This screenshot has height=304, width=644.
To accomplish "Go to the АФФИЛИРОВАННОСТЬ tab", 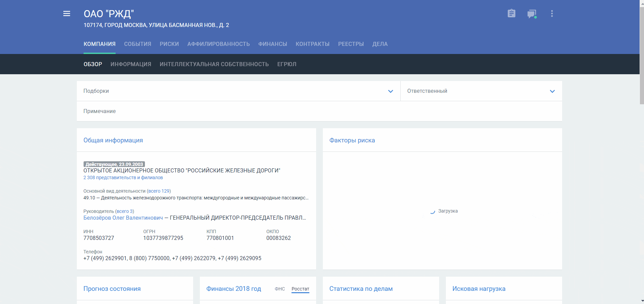I will 218,44.
